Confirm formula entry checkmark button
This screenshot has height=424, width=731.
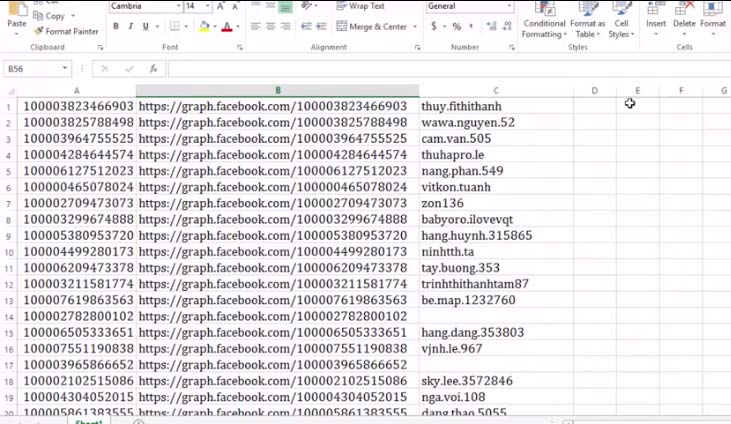pos(129,69)
